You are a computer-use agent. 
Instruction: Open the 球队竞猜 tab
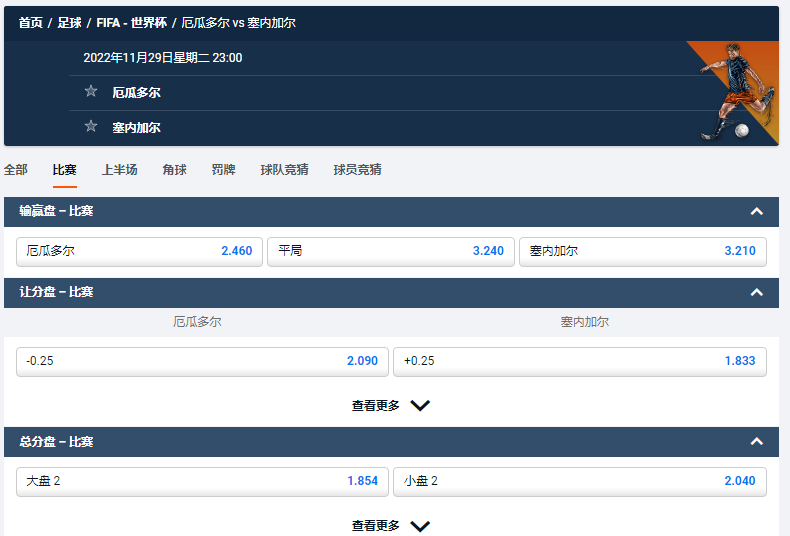284,170
